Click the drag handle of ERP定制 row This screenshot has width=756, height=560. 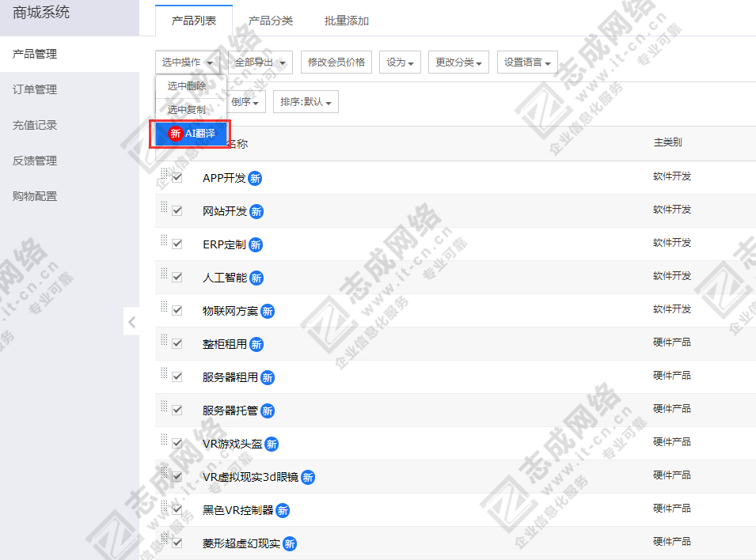pos(164,240)
